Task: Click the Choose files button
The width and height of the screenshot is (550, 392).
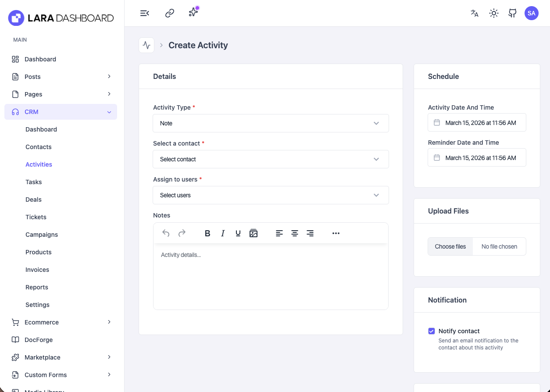Action: click(x=450, y=246)
